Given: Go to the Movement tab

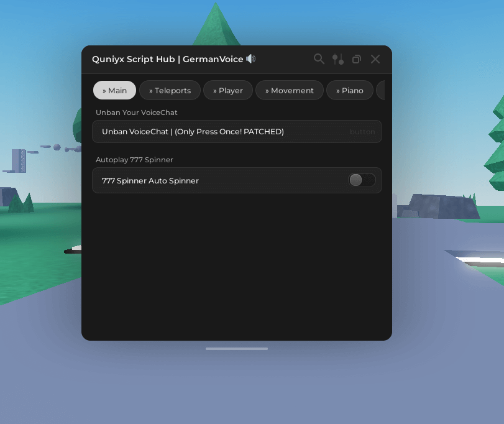Looking at the screenshot, I should point(289,90).
